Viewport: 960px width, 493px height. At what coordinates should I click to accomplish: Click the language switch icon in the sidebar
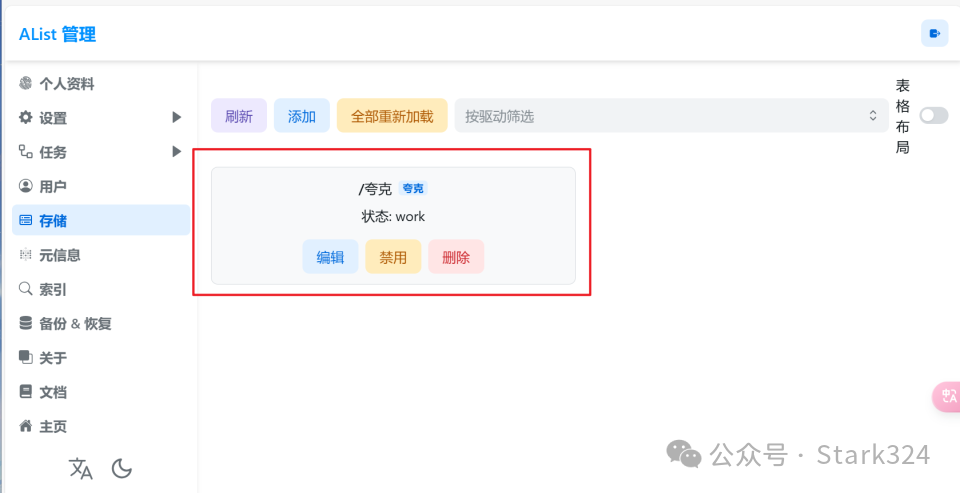[x=80, y=468]
